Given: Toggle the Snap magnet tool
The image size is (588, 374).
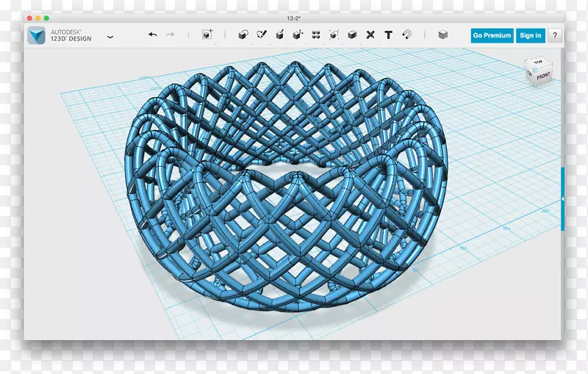Looking at the screenshot, I should tap(406, 35).
